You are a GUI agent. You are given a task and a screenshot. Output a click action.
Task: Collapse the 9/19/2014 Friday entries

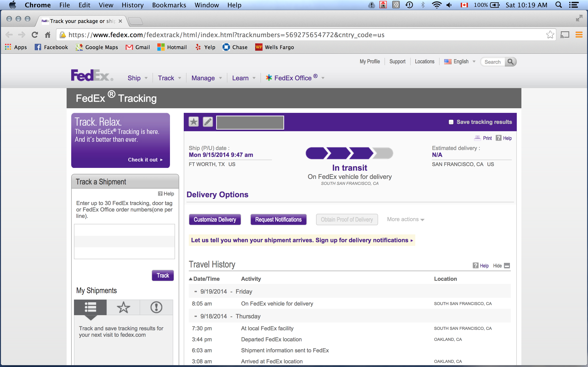pyautogui.click(x=196, y=291)
